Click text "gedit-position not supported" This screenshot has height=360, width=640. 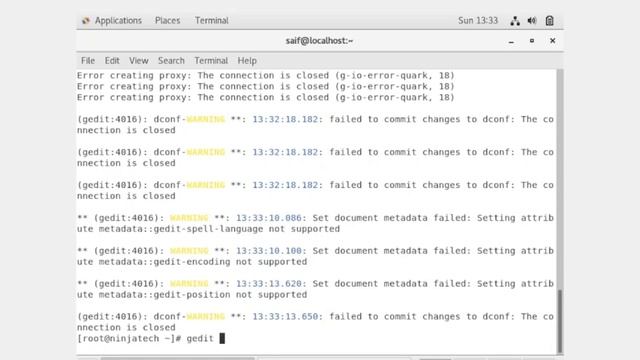[230, 295]
